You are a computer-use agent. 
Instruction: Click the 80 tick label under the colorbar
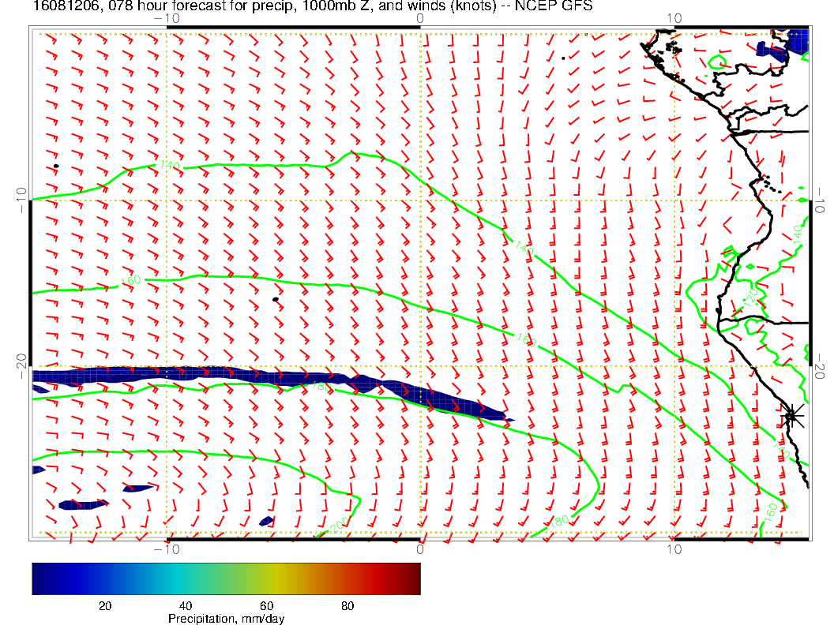click(x=347, y=605)
